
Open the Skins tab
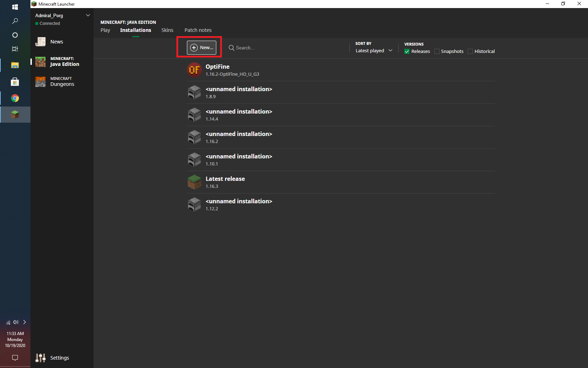pos(167,30)
